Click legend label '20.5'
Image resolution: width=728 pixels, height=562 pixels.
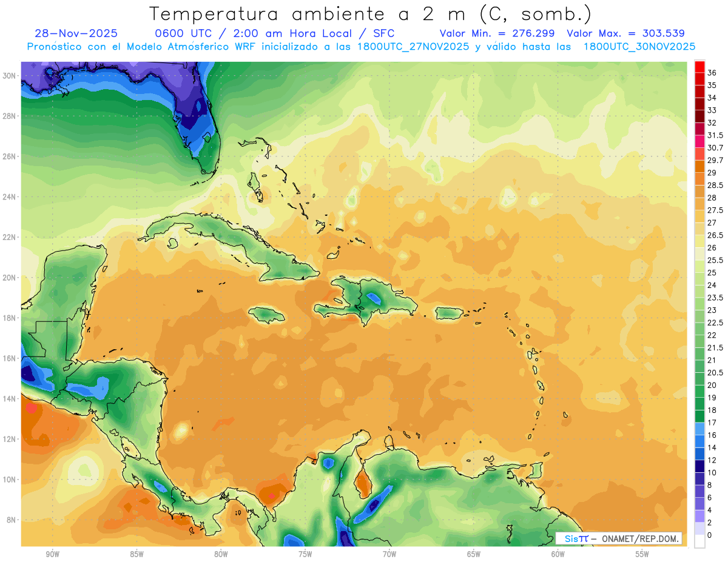pyautogui.click(x=715, y=372)
